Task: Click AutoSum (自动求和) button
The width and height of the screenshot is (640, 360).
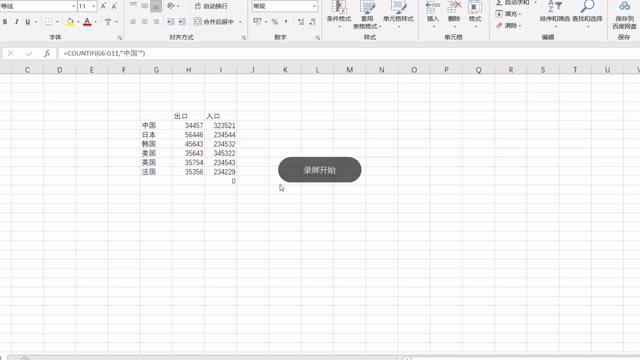Action: point(513,3)
